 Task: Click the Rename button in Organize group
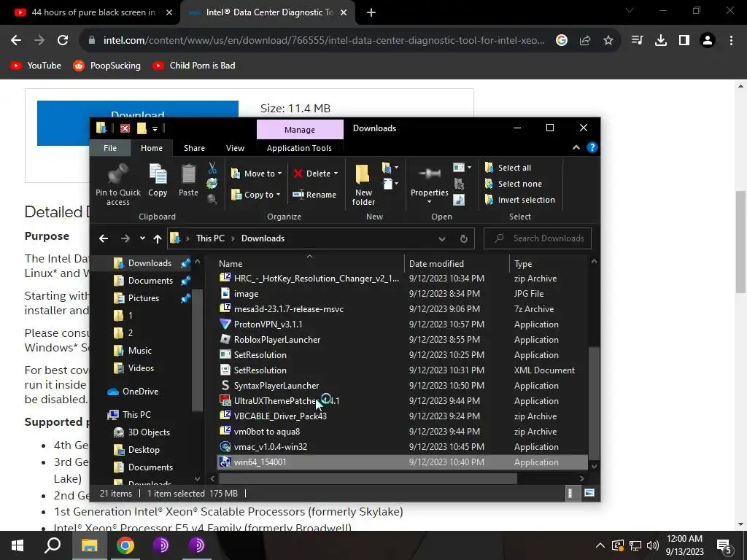pyautogui.click(x=314, y=194)
